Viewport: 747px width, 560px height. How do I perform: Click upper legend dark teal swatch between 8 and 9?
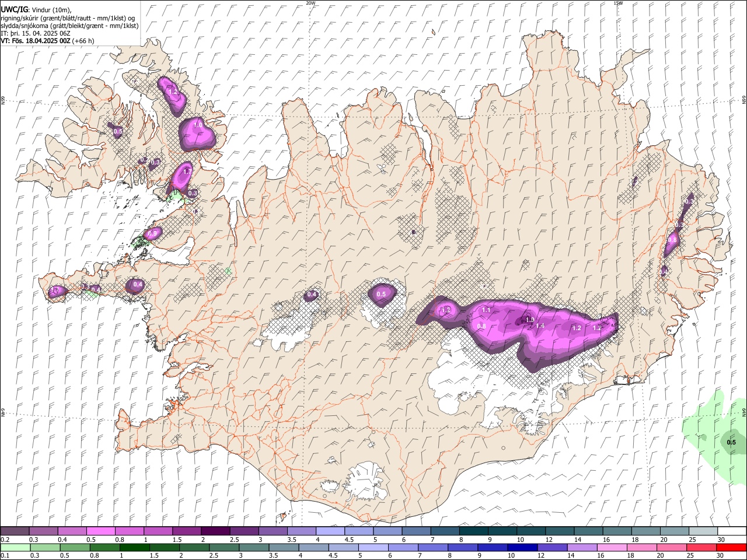click(473, 531)
